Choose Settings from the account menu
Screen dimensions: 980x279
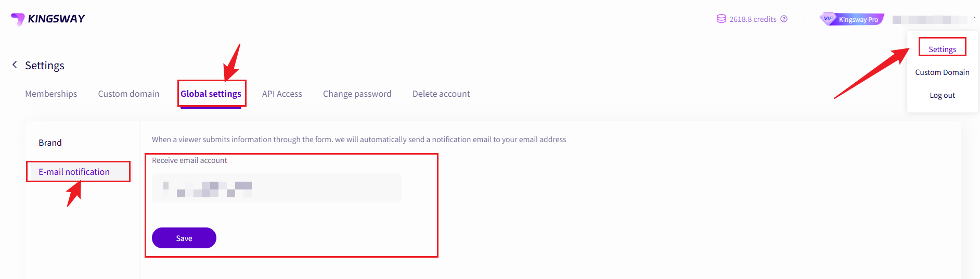(942, 49)
